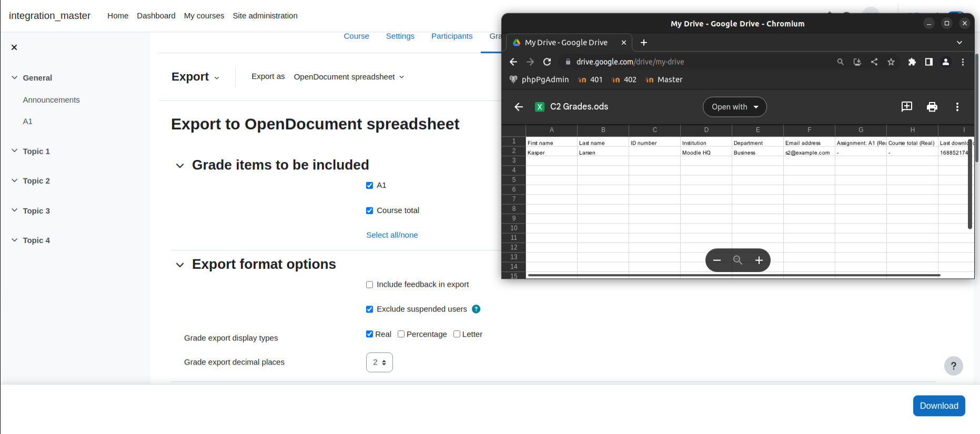This screenshot has height=434, width=980.
Task: Open the Chromium profile icon
Action: point(946,62)
